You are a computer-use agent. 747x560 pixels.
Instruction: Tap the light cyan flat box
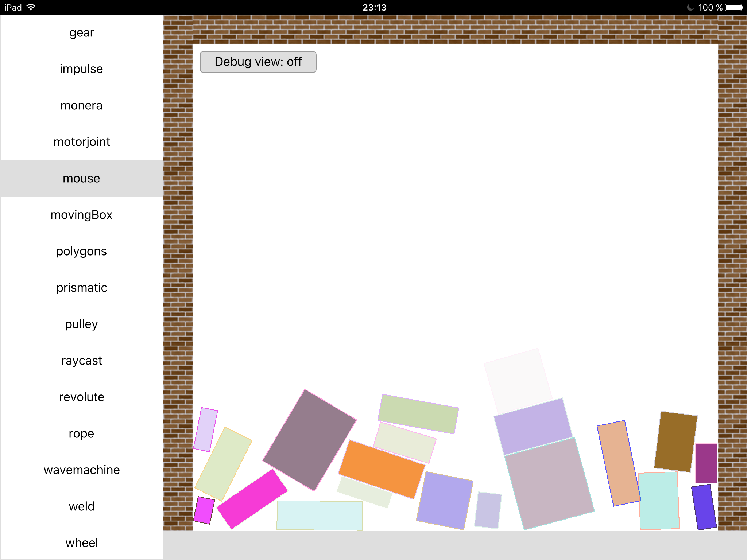(x=319, y=515)
